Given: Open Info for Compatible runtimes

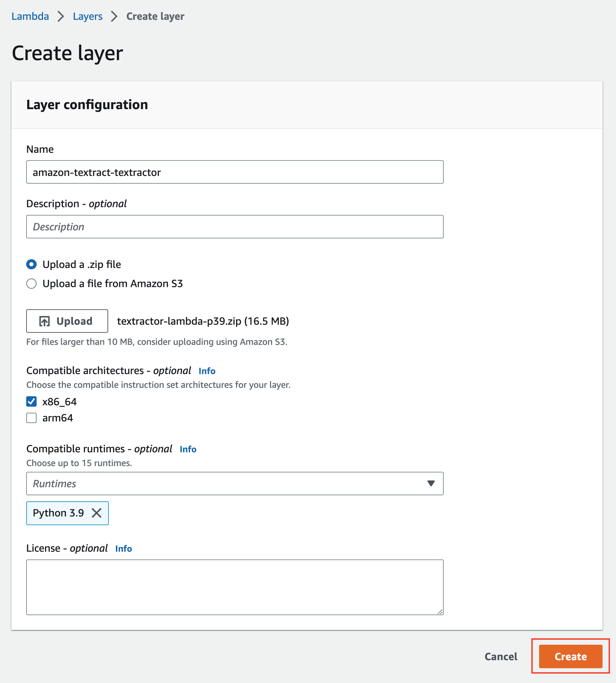Looking at the screenshot, I should click(188, 449).
